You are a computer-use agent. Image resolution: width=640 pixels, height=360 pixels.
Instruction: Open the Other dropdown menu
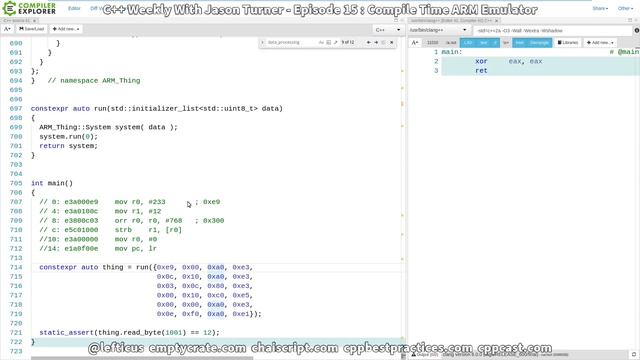625,8
